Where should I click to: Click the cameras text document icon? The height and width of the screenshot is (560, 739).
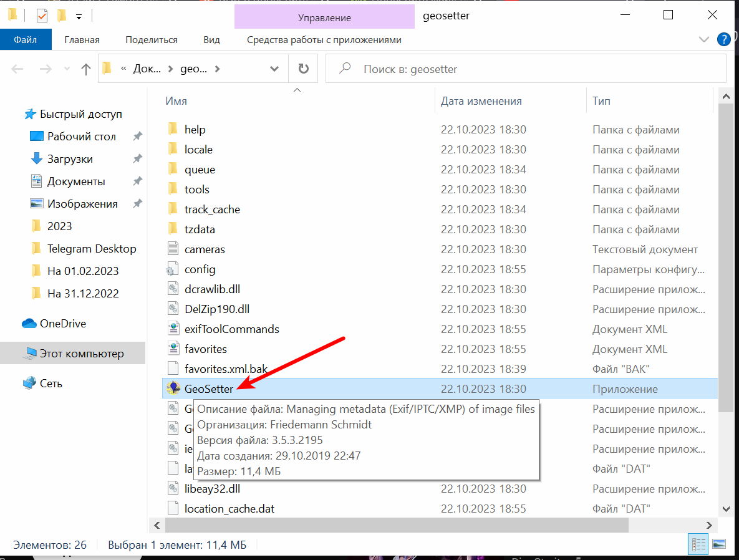pos(173,249)
